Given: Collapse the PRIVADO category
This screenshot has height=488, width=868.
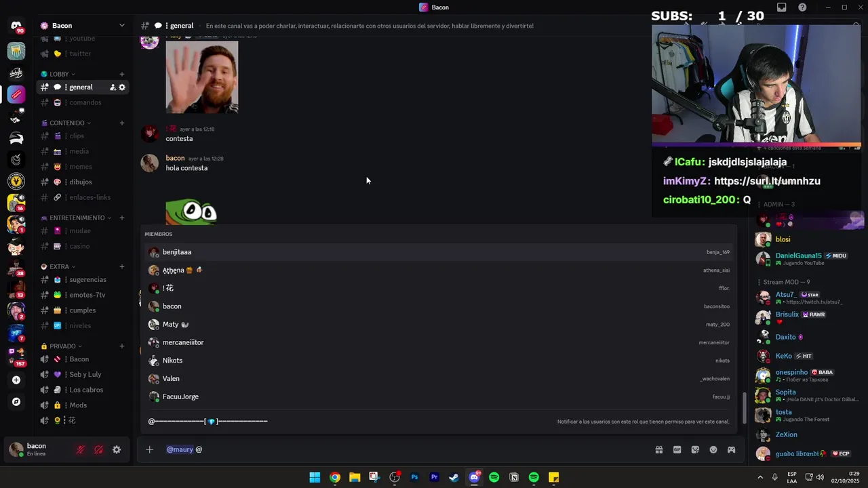Looking at the screenshot, I should tap(62, 346).
